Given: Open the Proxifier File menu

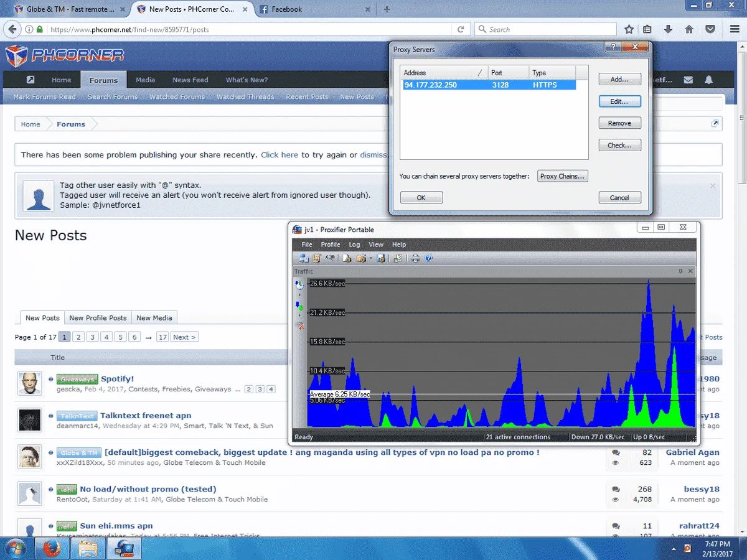Looking at the screenshot, I should point(306,245).
